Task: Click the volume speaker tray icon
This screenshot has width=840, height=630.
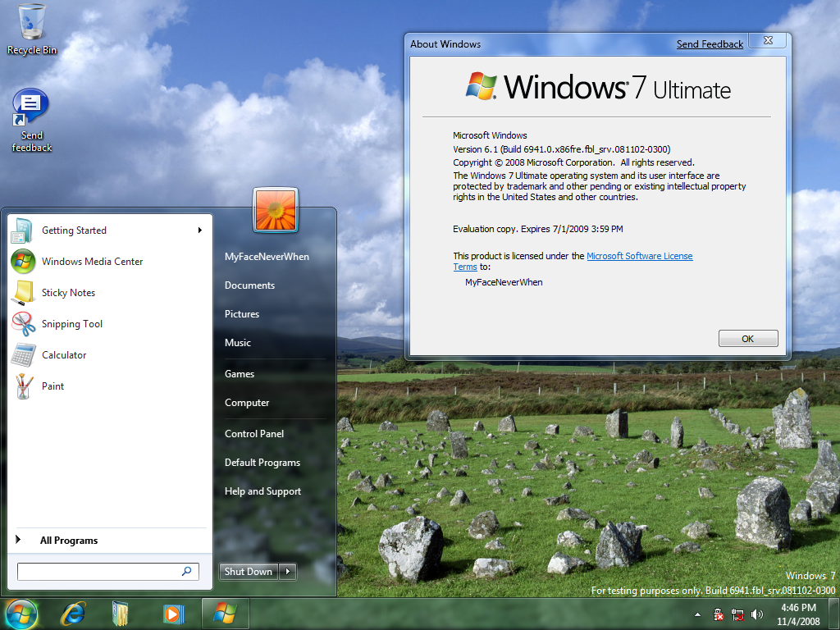Action: 756,614
